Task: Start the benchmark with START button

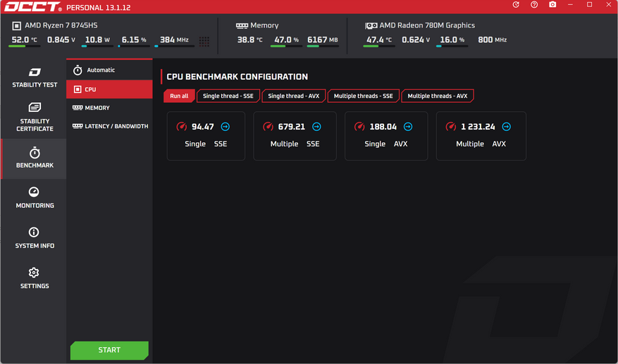Action: [x=109, y=350]
